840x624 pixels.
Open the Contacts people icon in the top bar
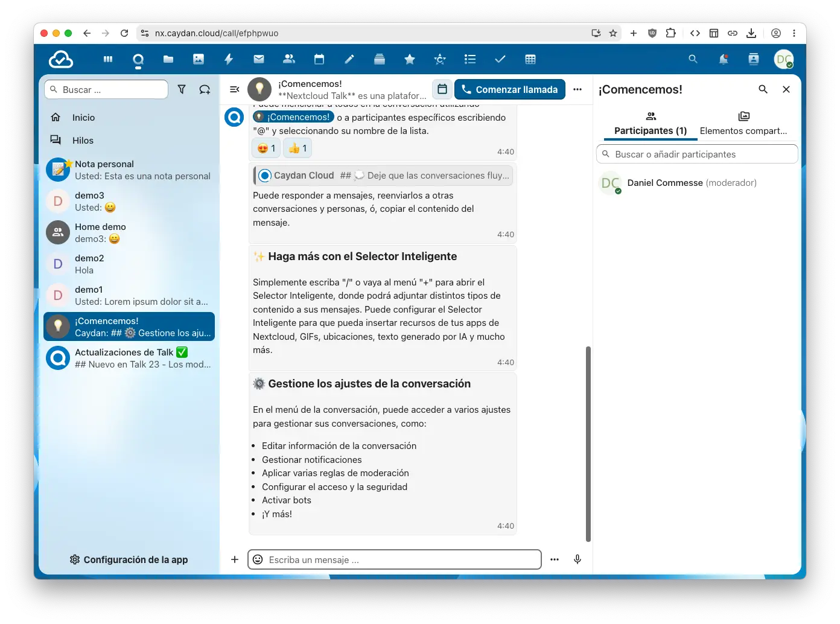pyautogui.click(x=289, y=59)
